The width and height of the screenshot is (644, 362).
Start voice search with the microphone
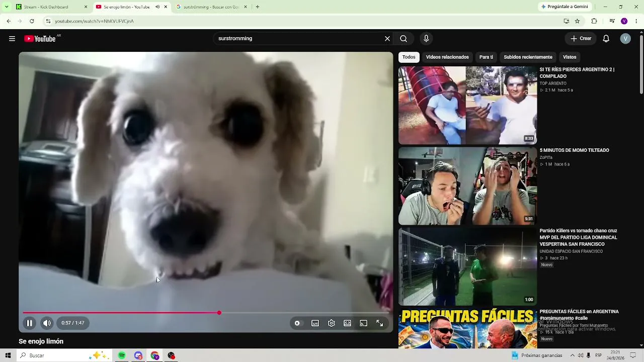click(x=426, y=39)
